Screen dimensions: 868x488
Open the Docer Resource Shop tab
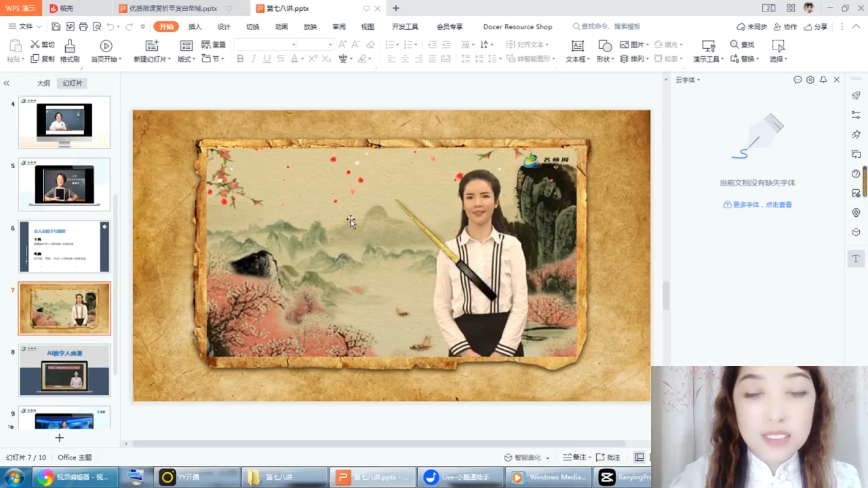click(x=517, y=27)
